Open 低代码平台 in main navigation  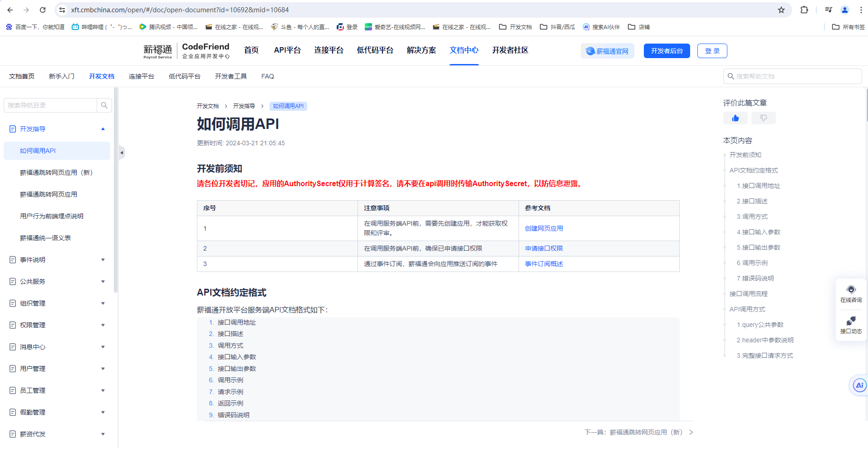375,50
